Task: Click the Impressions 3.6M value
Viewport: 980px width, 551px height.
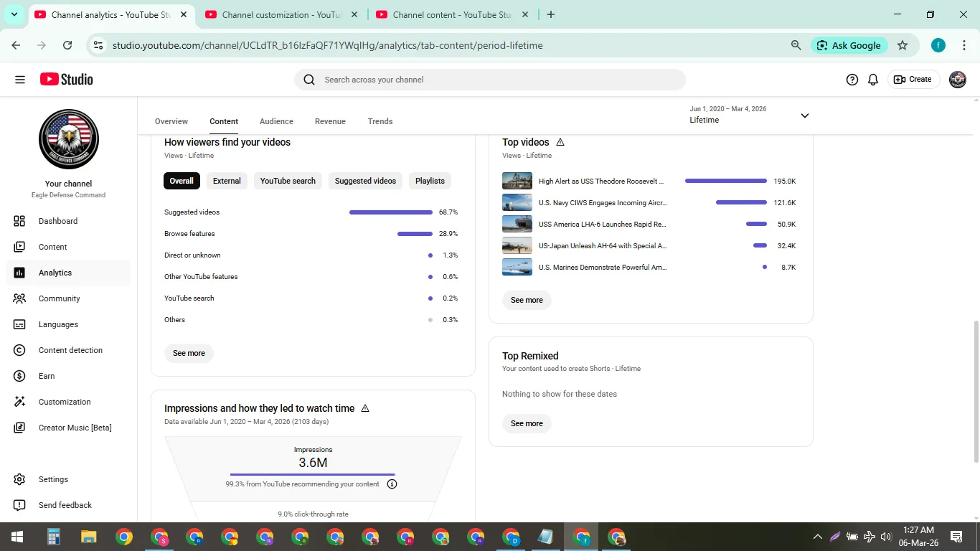Action: (313, 463)
